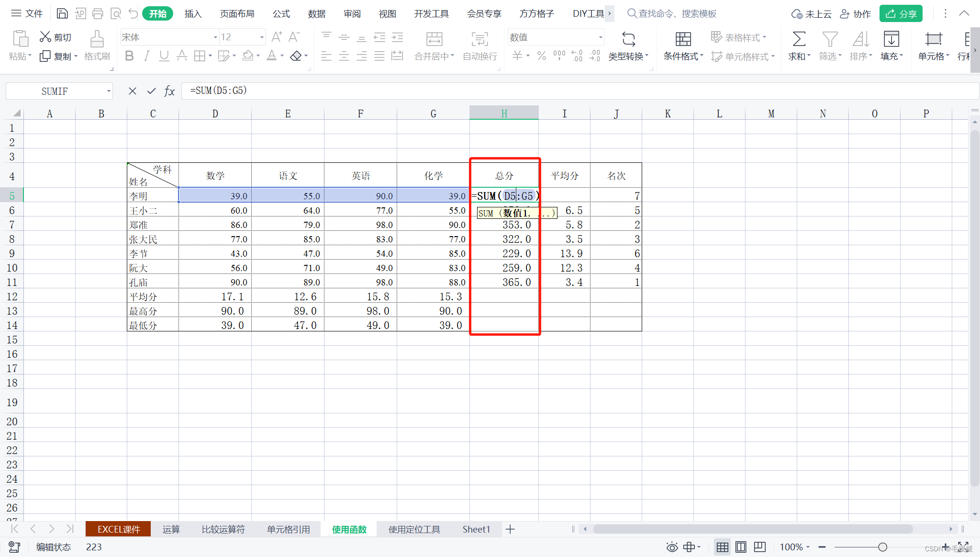Open the zoom percentage 100% dropdown

tap(795, 547)
